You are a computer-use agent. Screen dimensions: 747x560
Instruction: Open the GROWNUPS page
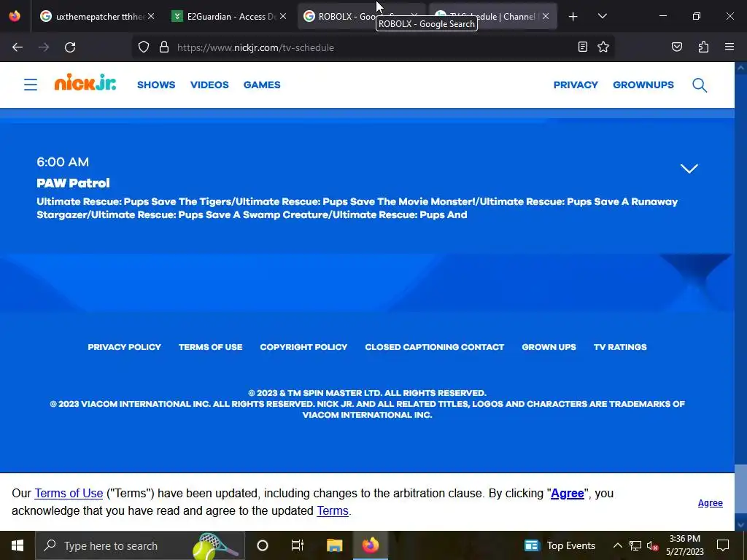[x=643, y=85]
